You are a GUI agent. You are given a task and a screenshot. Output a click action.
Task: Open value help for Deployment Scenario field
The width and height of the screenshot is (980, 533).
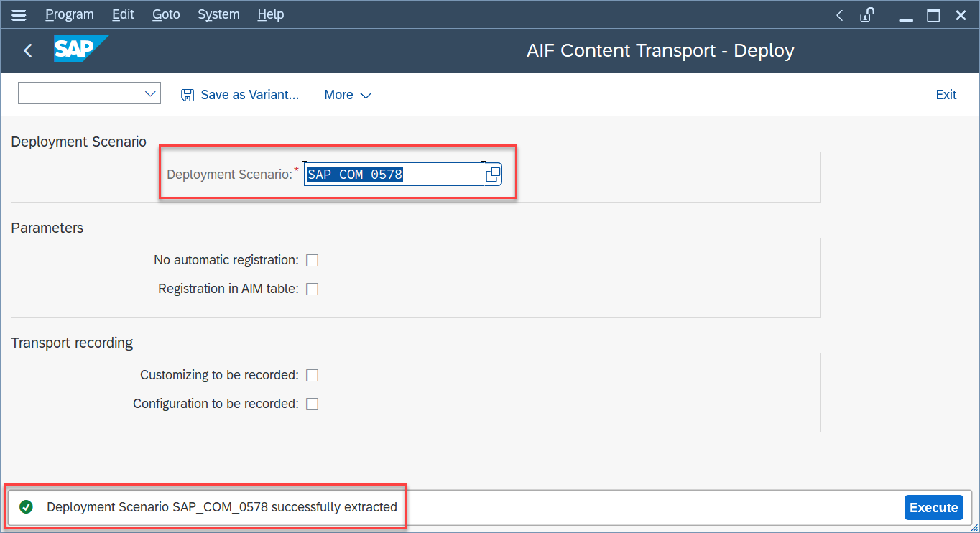(494, 174)
